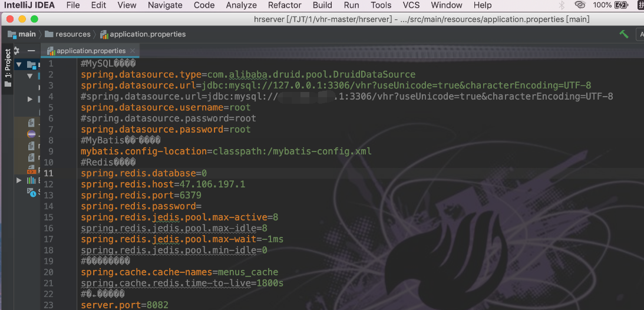Expand the collapsed node near the tree bottom
Screen dimensions: 644x310
(x=19, y=180)
